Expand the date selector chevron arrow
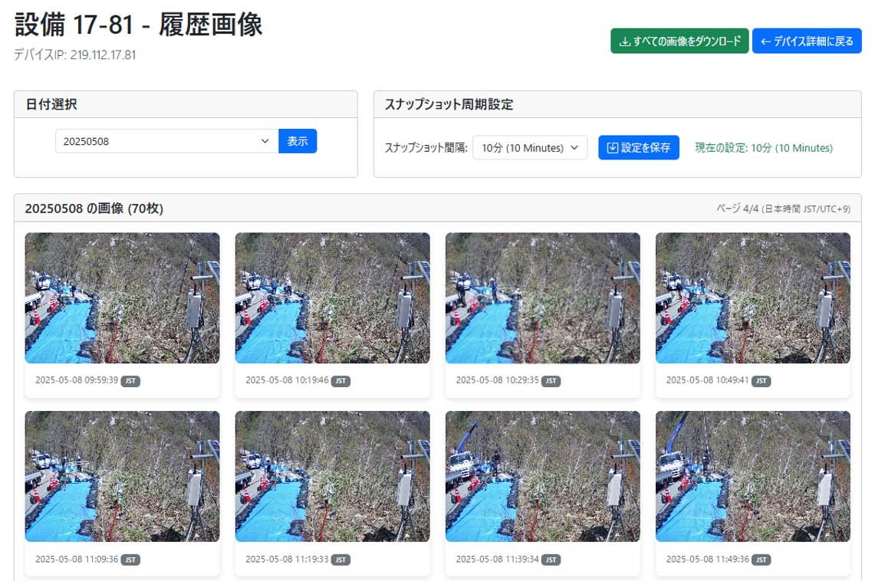 265,141
